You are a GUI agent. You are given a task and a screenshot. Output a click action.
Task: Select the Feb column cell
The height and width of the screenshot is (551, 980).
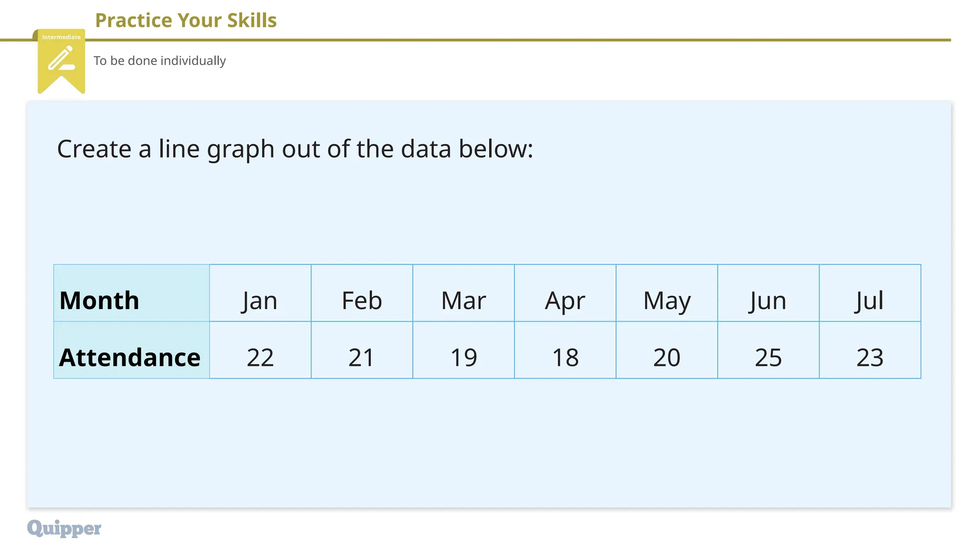(362, 293)
